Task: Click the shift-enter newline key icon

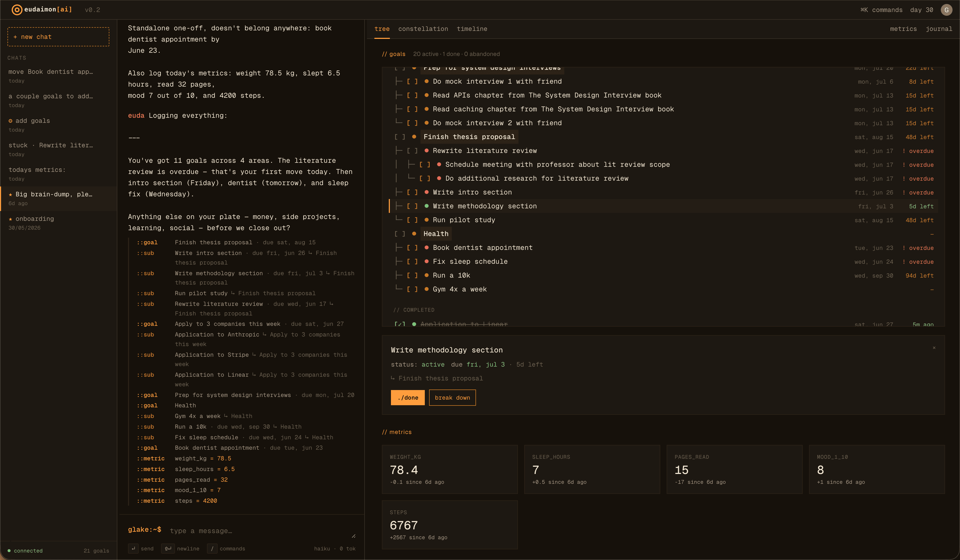Action: coord(168,549)
